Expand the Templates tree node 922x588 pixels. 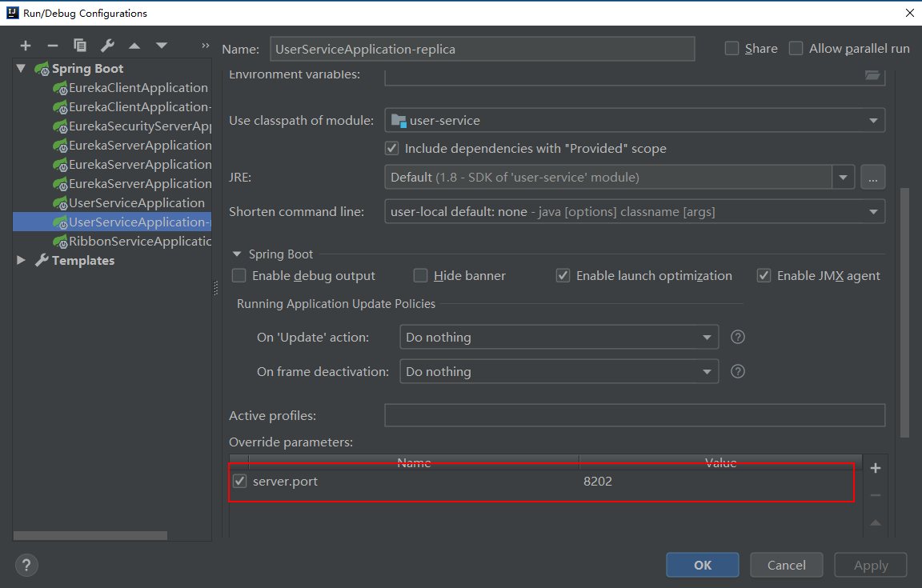coord(22,261)
